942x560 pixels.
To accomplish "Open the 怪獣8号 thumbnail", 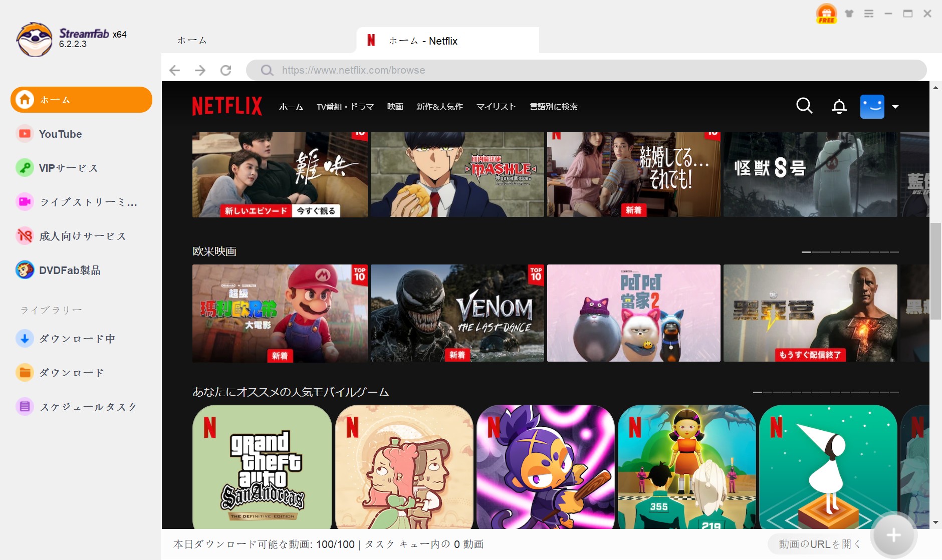I will point(810,174).
